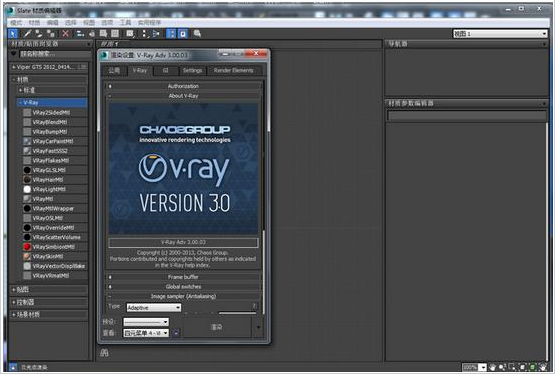Click green Zoom Extents Selected icon
Viewport: 555px width, 375px height.
(x=532, y=367)
